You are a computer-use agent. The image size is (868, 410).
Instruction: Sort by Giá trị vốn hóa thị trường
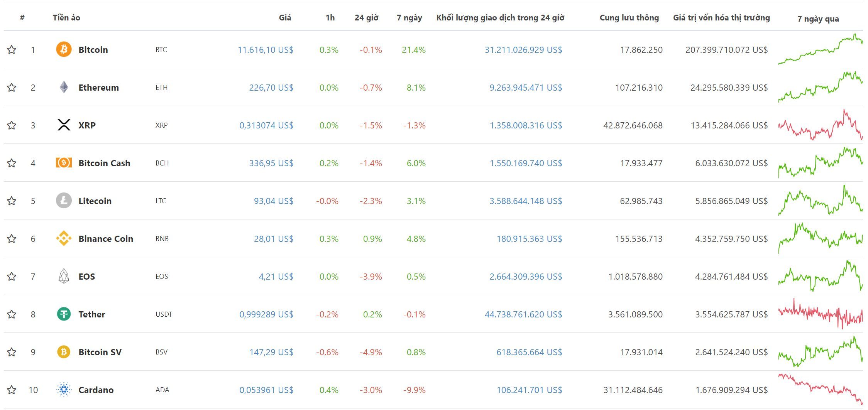tap(721, 17)
